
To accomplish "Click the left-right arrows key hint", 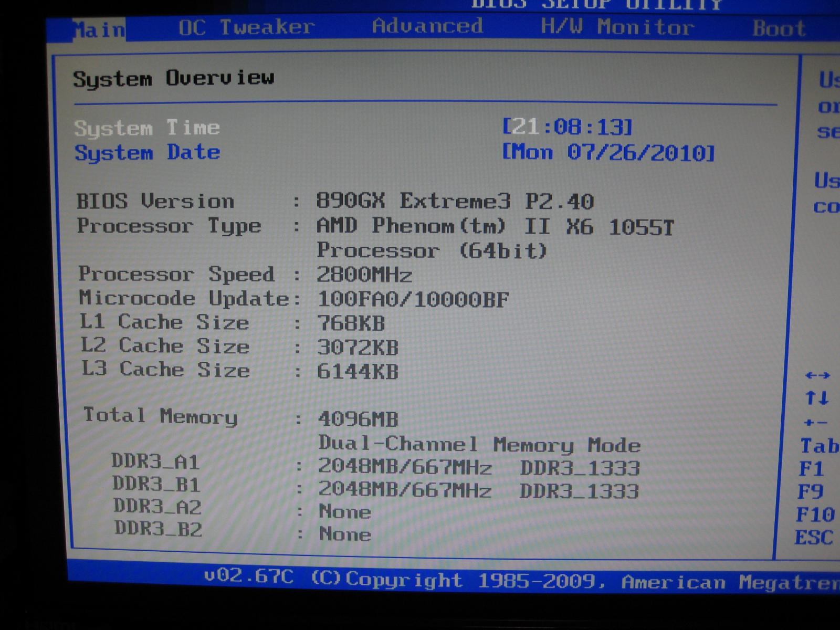I will pyautogui.click(x=817, y=375).
